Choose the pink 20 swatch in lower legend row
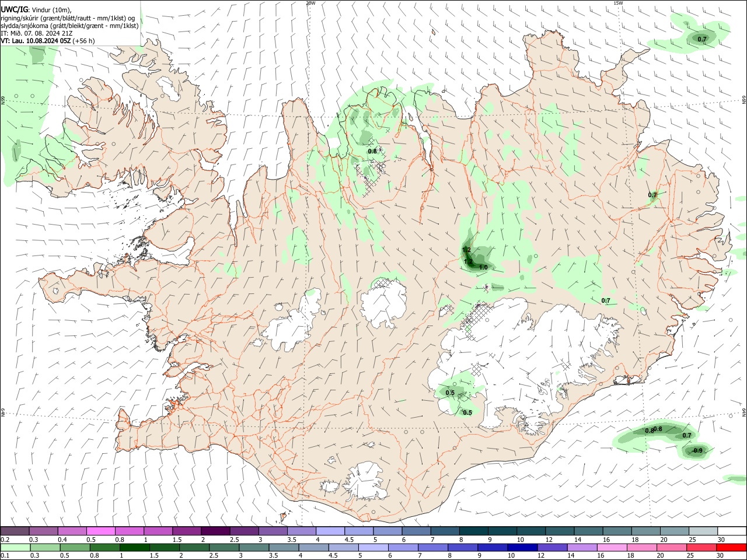Viewport: 747px width, 560px height. click(671, 548)
